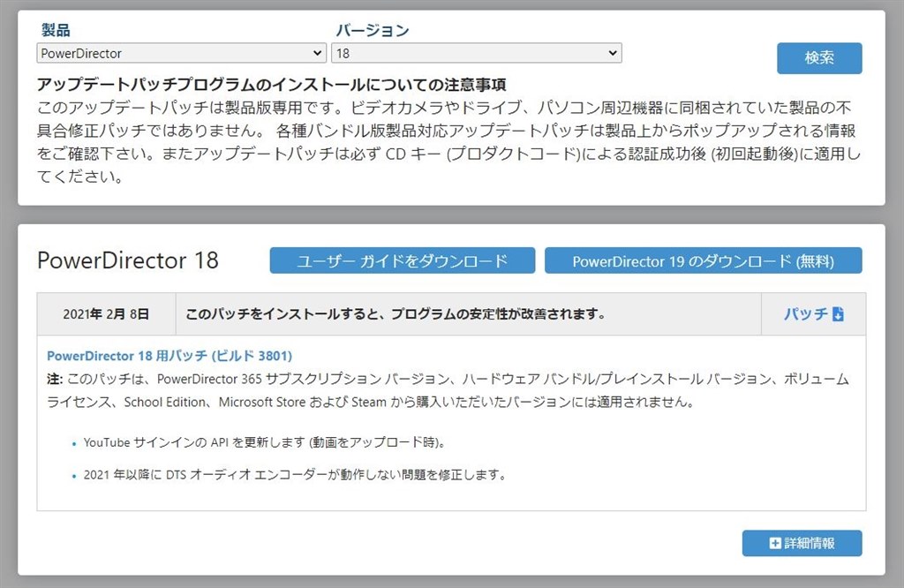Click the ユーザー ガイドをダウンロード button
The width and height of the screenshot is (904, 588).
(403, 260)
